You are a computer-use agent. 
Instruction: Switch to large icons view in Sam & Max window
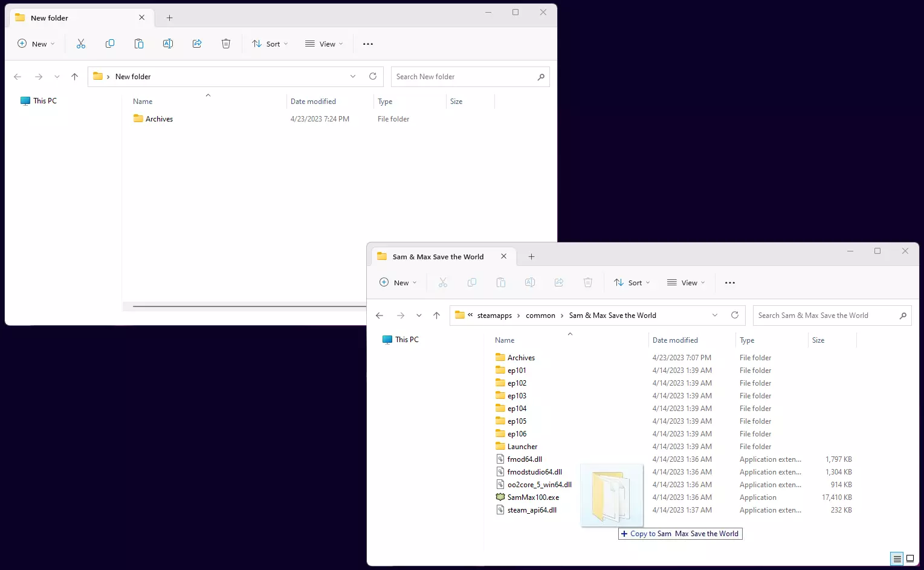point(910,559)
